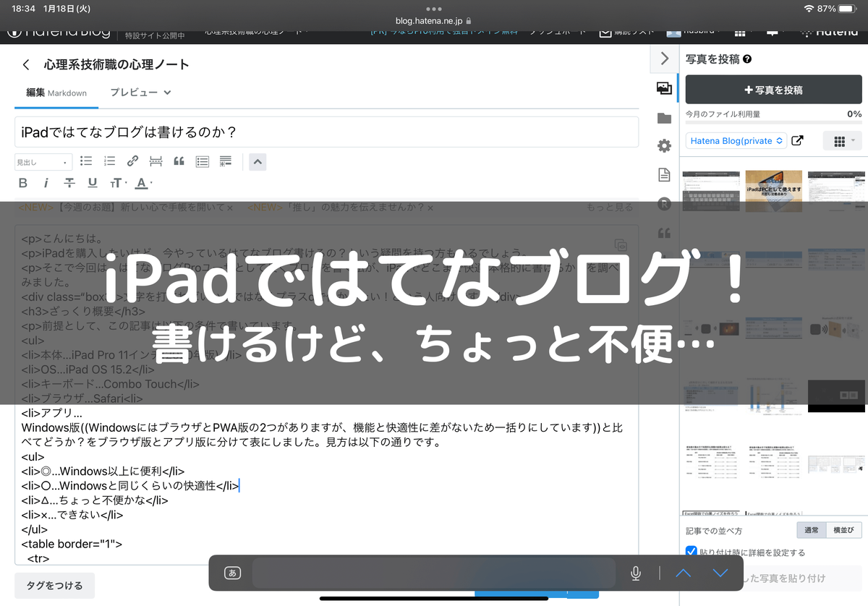Click the <table border="1"> line
The width and height of the screenshot is (868, 606).
[72, 545]
